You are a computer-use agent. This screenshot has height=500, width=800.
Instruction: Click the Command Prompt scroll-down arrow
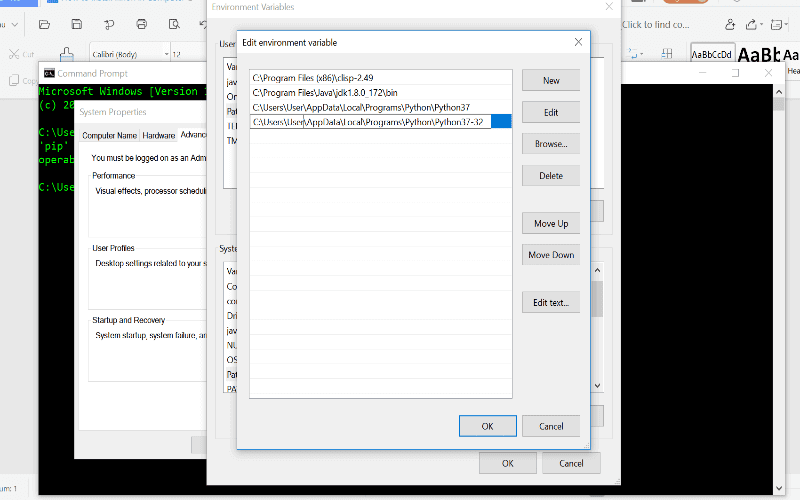click(779, 488)
